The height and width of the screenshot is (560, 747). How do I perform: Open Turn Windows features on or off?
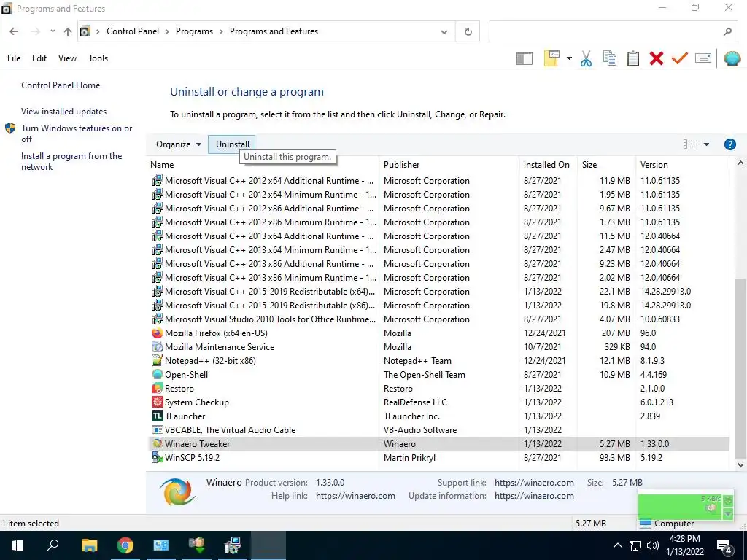click(77, 133)
